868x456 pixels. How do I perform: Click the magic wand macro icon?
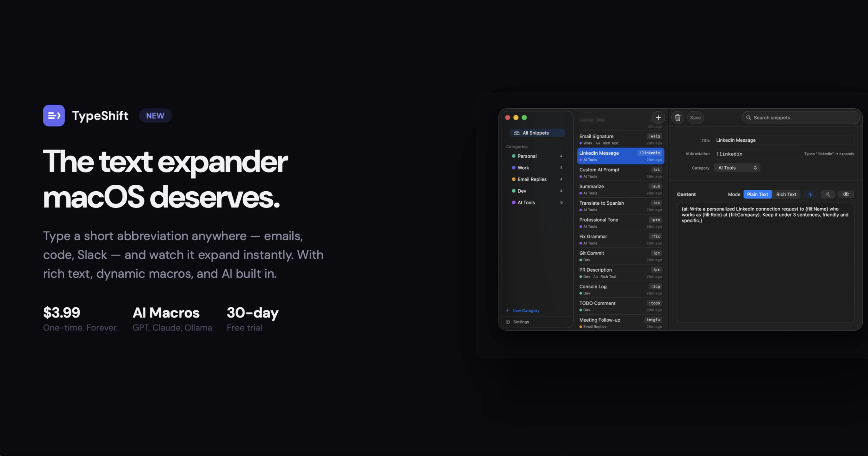[x=828, y=194]
